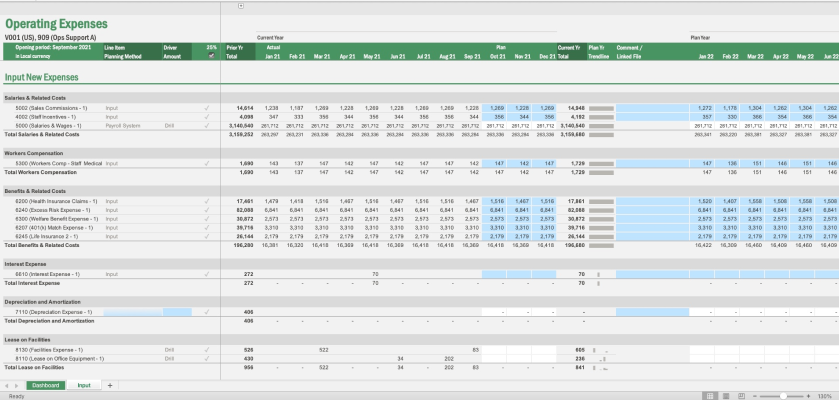Add a new sheet with plus button
The image size is (839, 400).
coord(110,385)
